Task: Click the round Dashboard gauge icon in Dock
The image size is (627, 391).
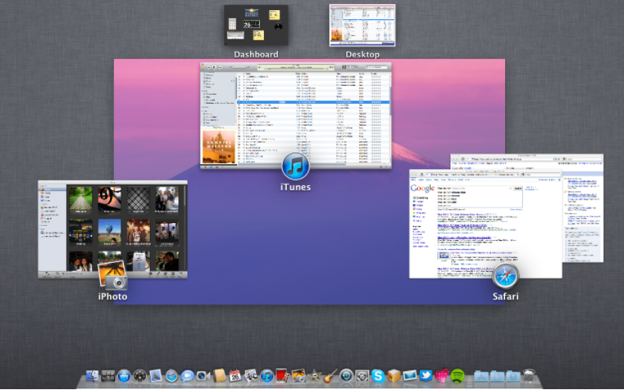Action: (x=140, y=376)
